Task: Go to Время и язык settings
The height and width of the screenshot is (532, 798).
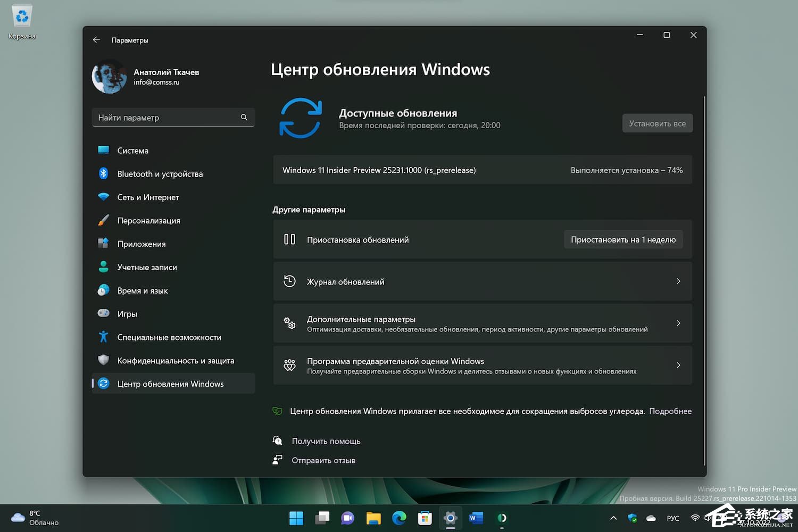Action: click(x=143, y=290)
